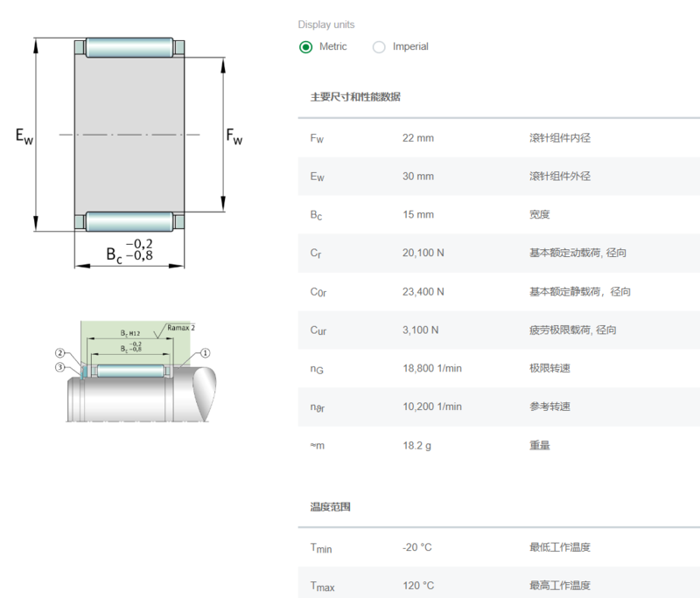Click the 滚针组件内径 description
The width and height of the screenshot is (700, 598).
pos(560,138)
